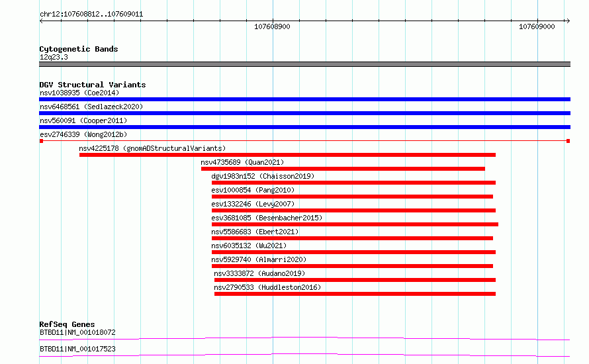Select the RefSeq Genes track title
This screenshot has width=589, height=364.
click(67, 324)
